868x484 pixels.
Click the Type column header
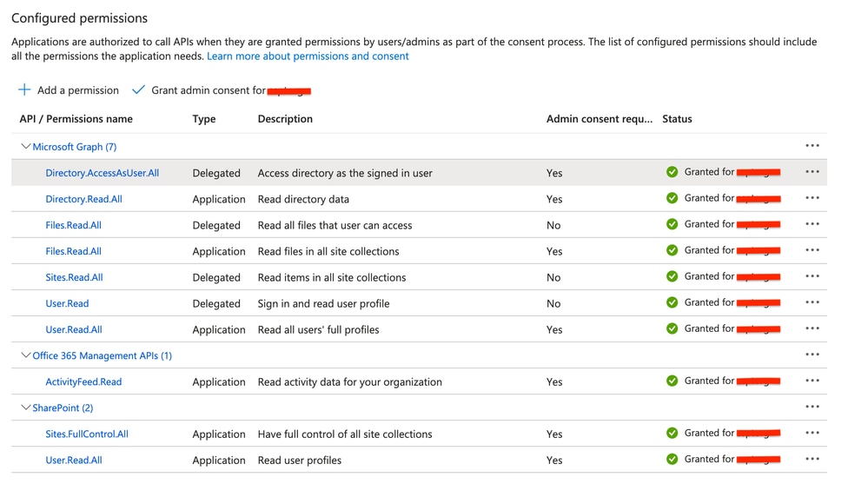point(204,118)
